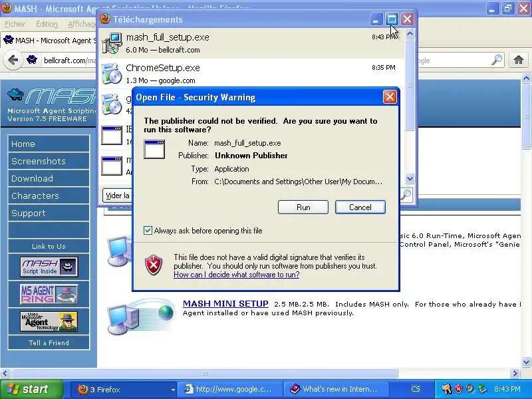Click Run in the Security Warning dialog

point(303,207)
